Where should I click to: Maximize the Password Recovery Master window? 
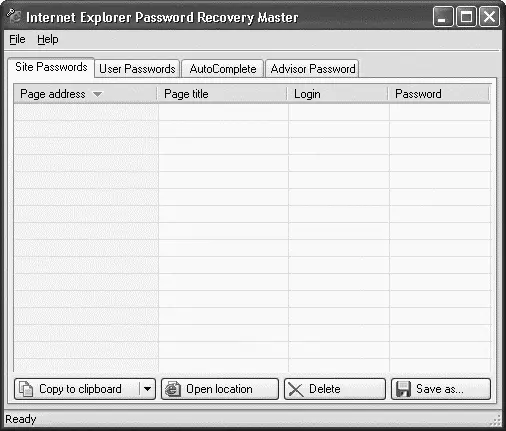pos(466,17)
